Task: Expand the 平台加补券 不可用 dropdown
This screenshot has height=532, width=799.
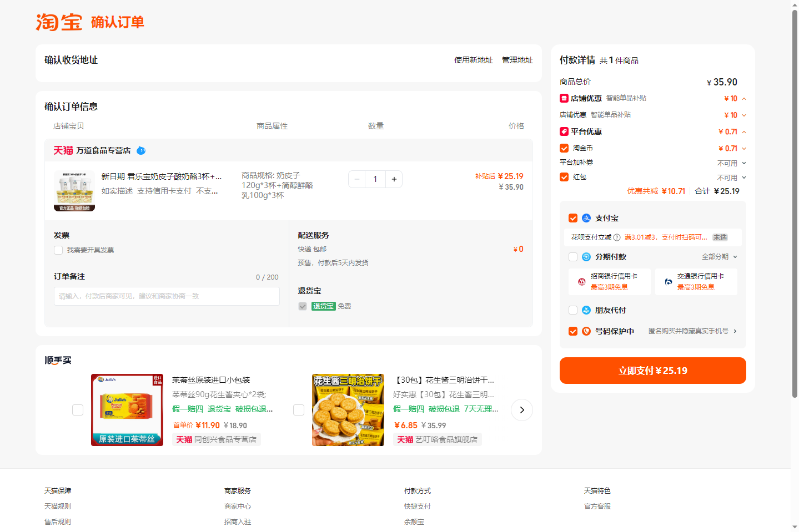Action: (744, 163)
